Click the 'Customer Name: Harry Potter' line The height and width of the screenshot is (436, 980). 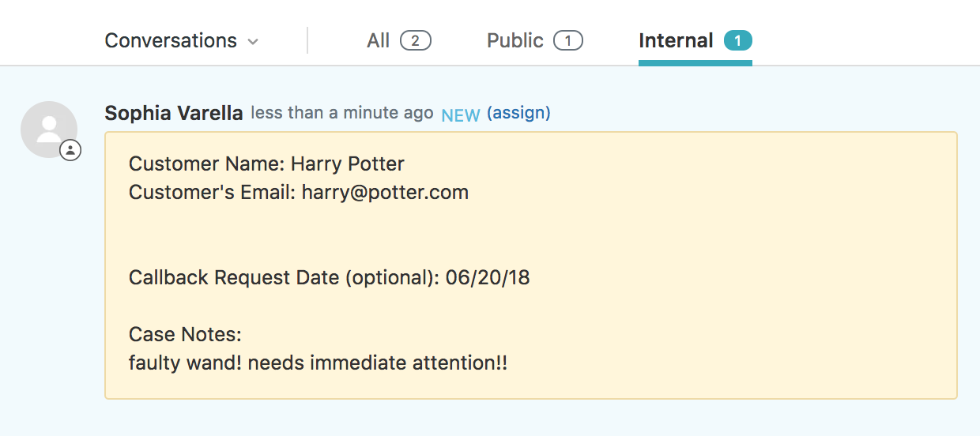pos(266,164)
